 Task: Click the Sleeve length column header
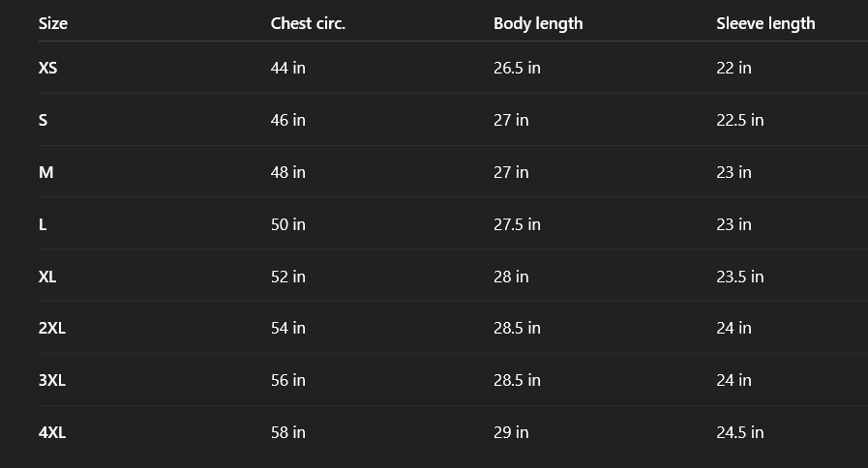(x=765, y=23)
